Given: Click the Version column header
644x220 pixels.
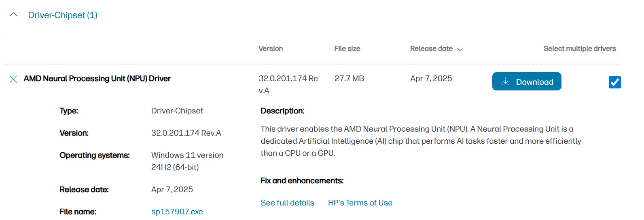Looking at the screenshot, I should pyautogui.click(x=271, y=49).
